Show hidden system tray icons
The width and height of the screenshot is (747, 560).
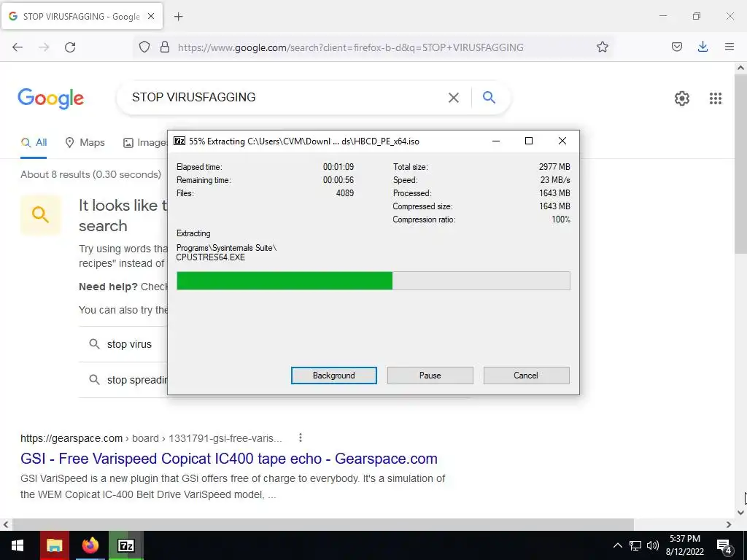pyautogui.click(x=617, y=545)
